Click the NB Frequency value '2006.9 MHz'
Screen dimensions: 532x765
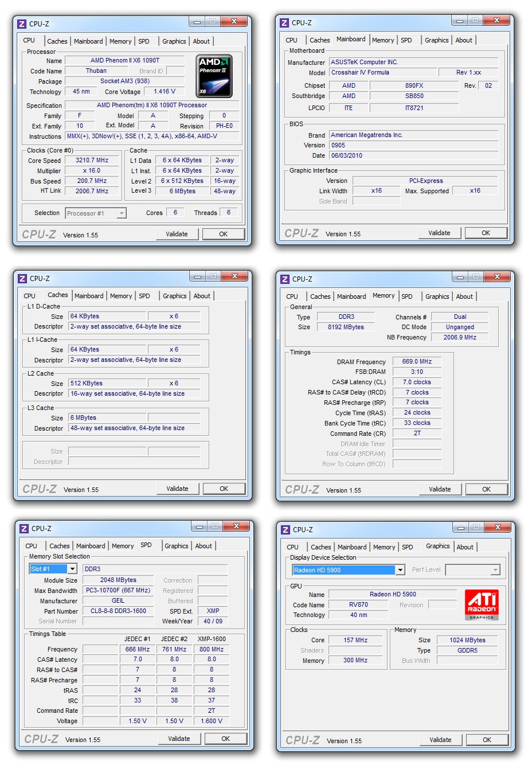click(x=460, y=338)
